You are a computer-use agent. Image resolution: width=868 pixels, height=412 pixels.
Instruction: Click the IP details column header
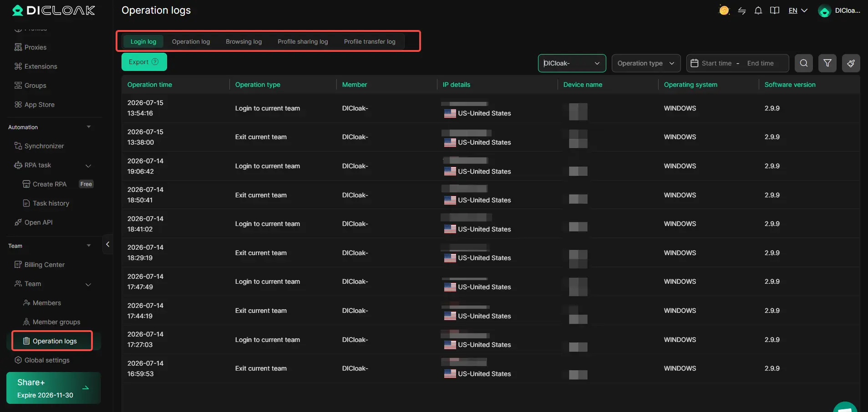[x=457, y=85]
